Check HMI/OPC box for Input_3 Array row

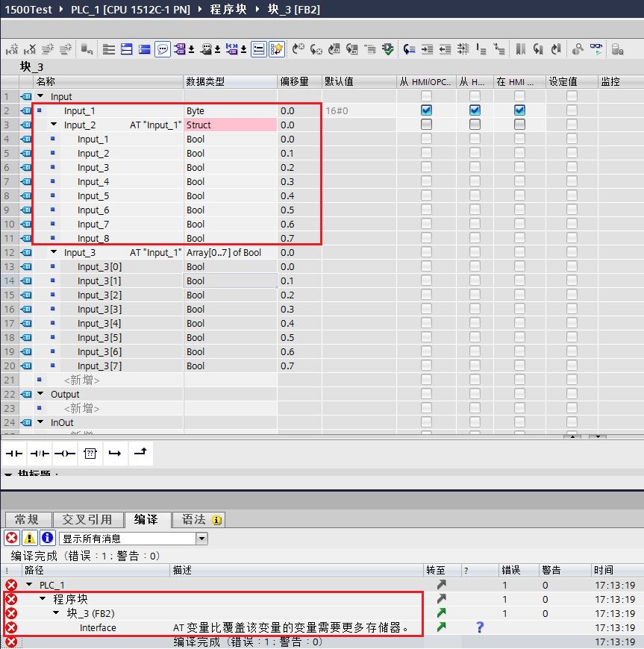[426, 251]
